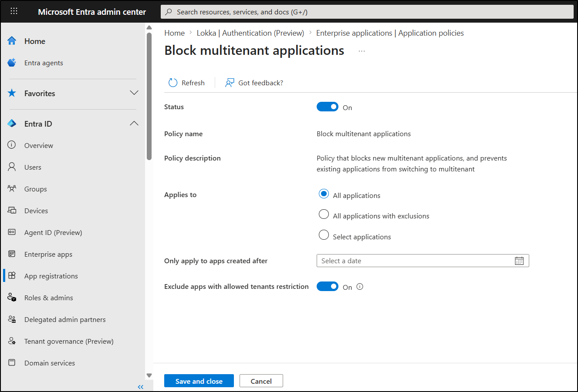Image resolution: width=578 pixels, height=392 pixels.
Task: Turn off the Status toggle
Action: [x=328, y=106]
